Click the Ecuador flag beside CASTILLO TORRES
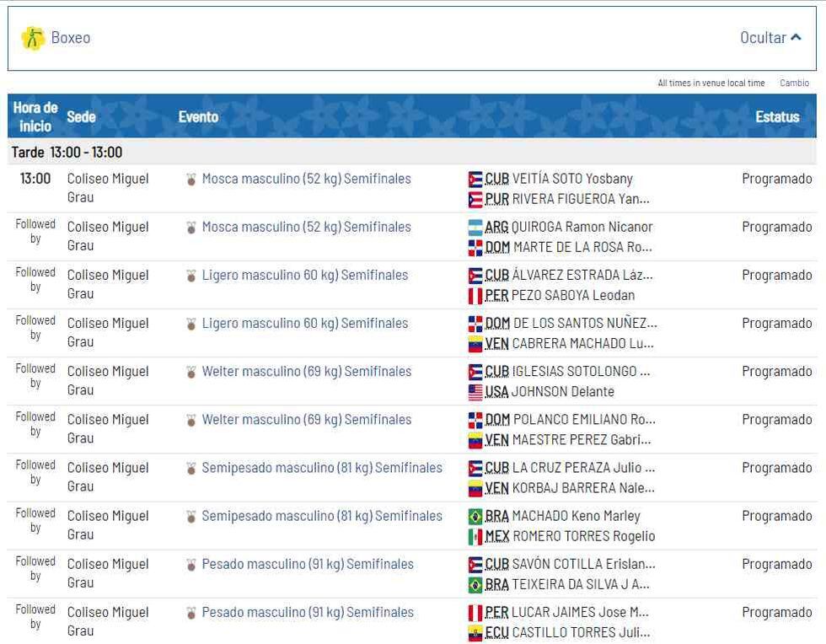The width and height of the screenshot is (826, 644). point(475,633)
